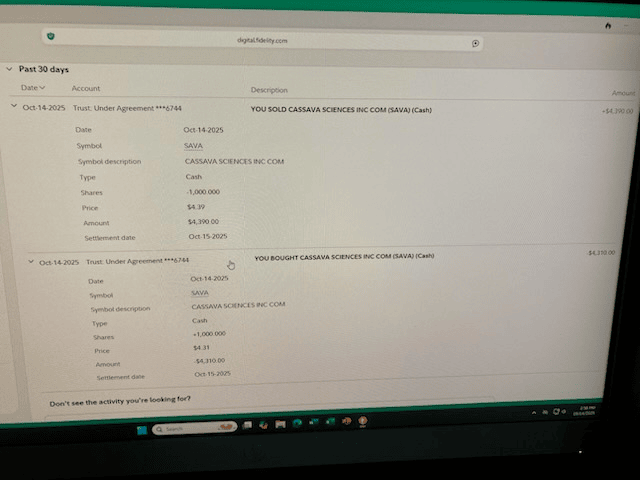
Task: Open File Explorer from the taskbar
Action: click(280, 424)
